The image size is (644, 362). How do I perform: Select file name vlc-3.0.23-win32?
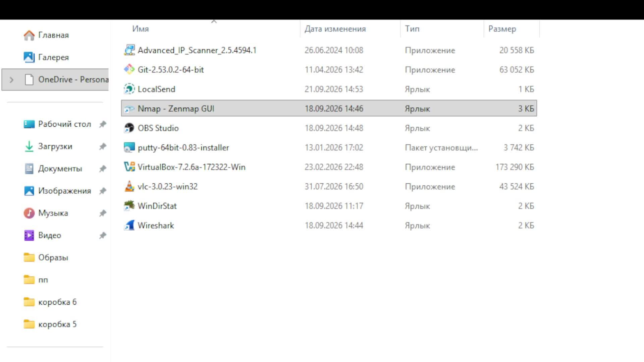pos(167,186)
